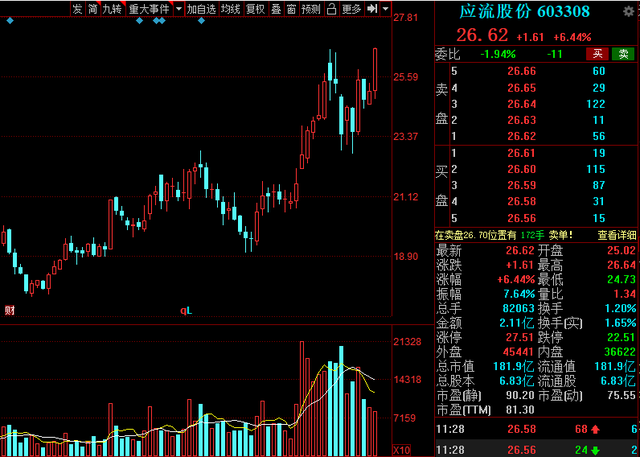Click the leftmost blue diamond event marker

click(10, 20)
